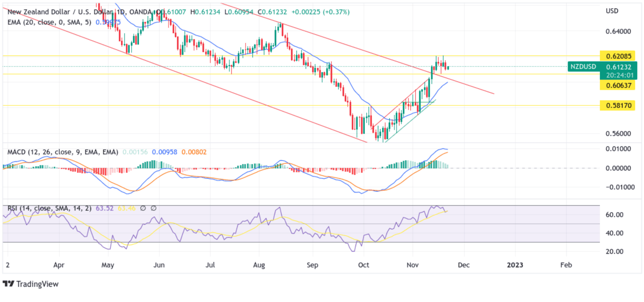This screenshot has height=302, width=644.
Task: Click the 60.00 RSI axis label
Action: pos(615,215)
